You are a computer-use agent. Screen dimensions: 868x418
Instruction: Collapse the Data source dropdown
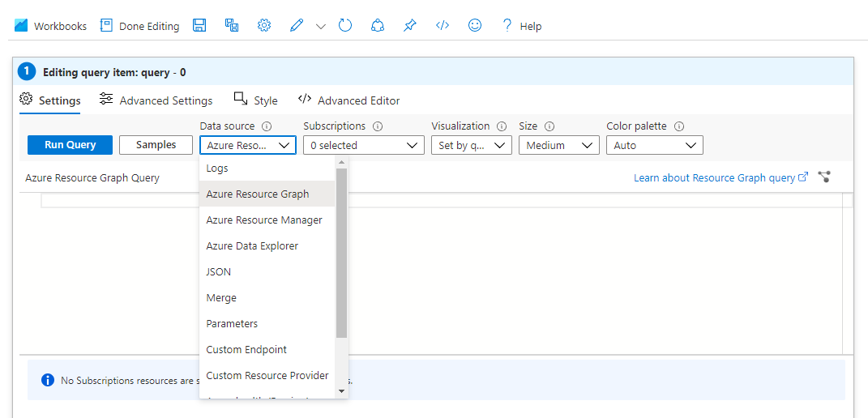pos(248,145)
